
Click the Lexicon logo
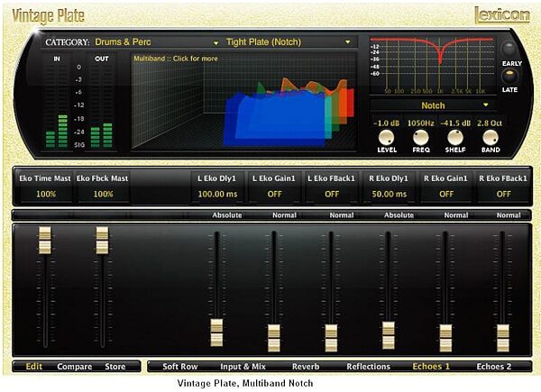(502, 15)
